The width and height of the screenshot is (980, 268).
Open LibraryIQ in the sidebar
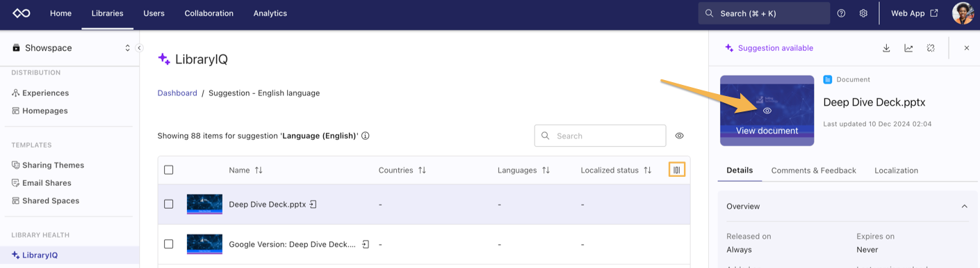[x=40, y=255]
